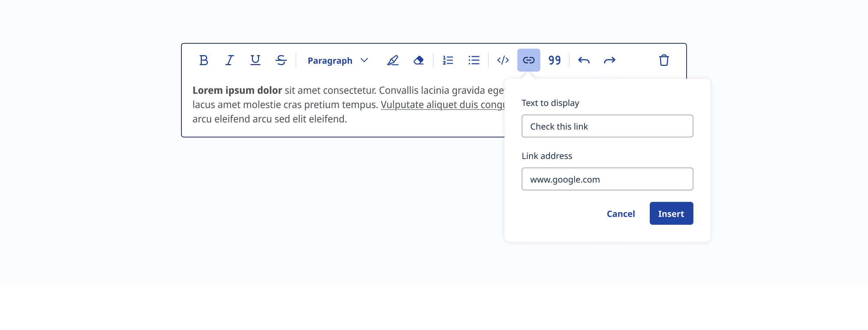The width and height of the screenshot is (868, 330).
Task: Redo the last change
Action: (x=609, y=60)
